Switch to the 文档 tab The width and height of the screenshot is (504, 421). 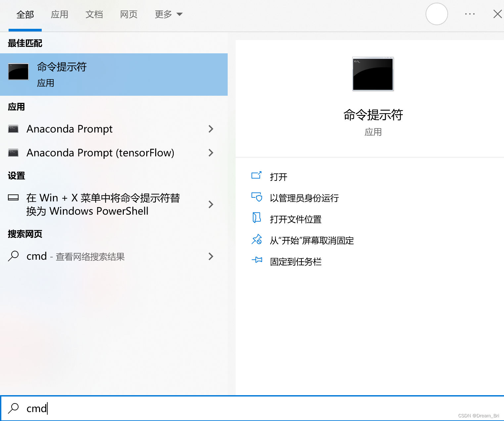(94, 15)
